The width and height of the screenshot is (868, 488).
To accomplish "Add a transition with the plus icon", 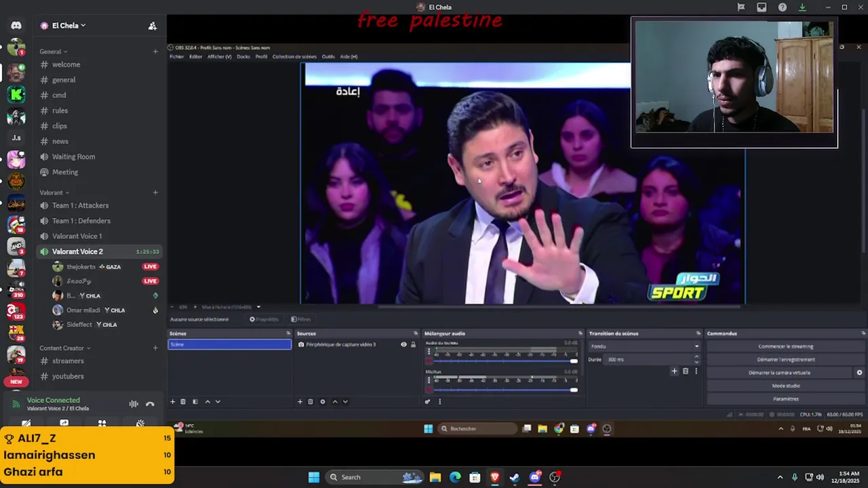I will click(x=674, y=371).
